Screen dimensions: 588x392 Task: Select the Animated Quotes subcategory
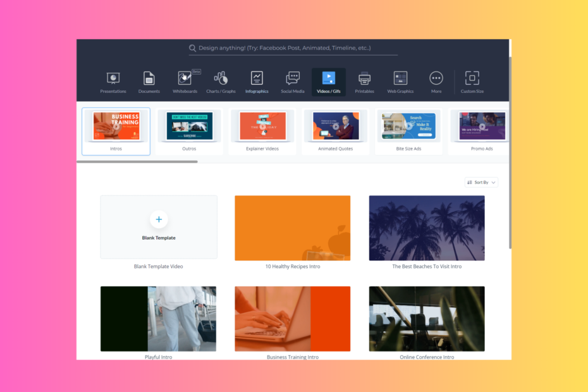click(x=335, y=132)
